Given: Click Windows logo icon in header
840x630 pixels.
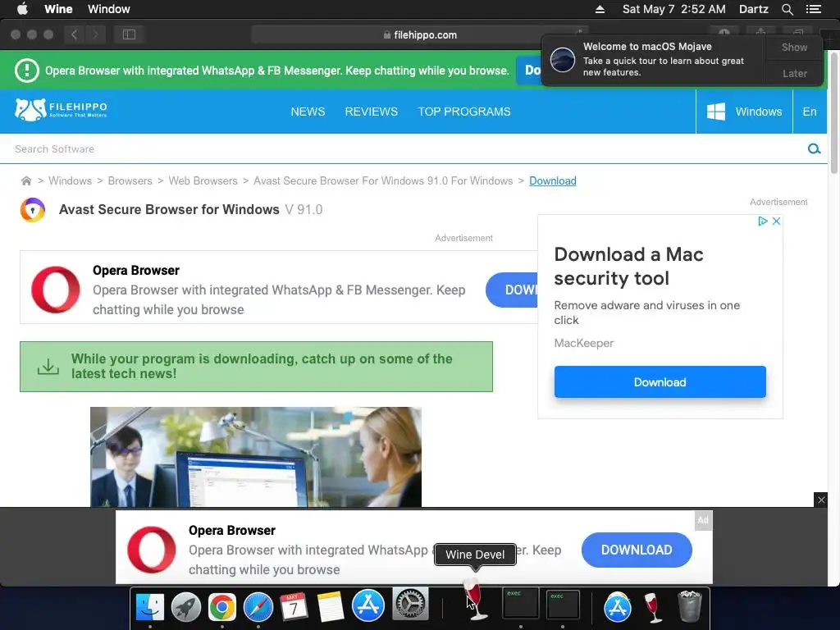Looking at the screenshot, I should pos(715,112).
